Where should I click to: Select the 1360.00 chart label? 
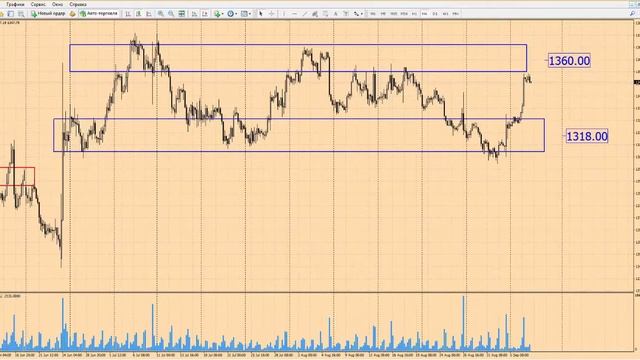(569, 61)
